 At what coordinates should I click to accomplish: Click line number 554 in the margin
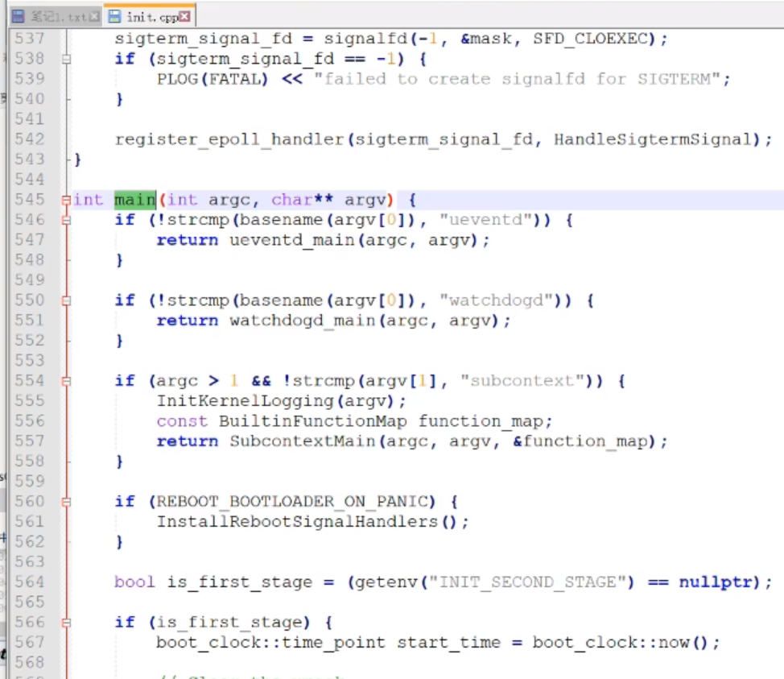(x=30, y=381)
